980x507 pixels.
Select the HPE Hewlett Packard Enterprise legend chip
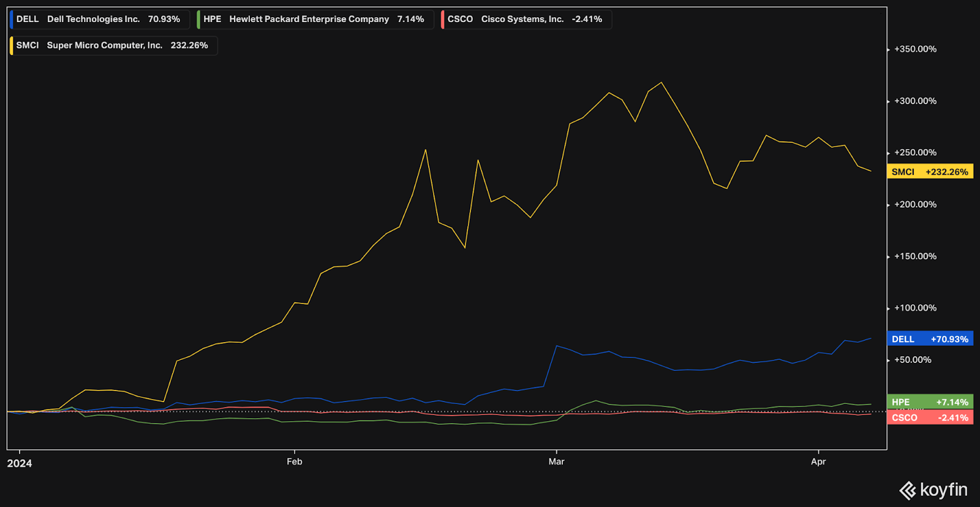point(315,19)
